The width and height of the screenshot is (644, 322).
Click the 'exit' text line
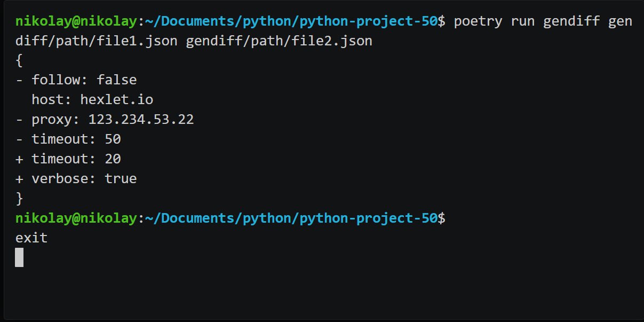(x=31, y=238)
